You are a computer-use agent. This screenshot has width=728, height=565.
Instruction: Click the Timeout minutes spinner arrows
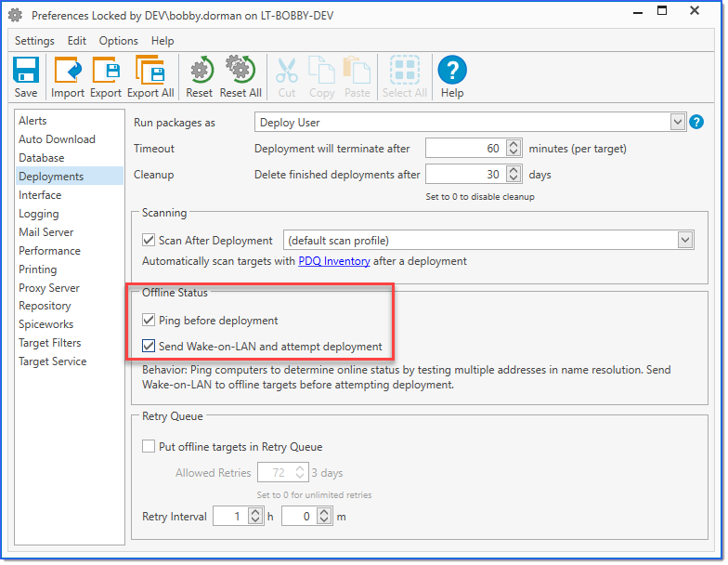click(513, 149)
